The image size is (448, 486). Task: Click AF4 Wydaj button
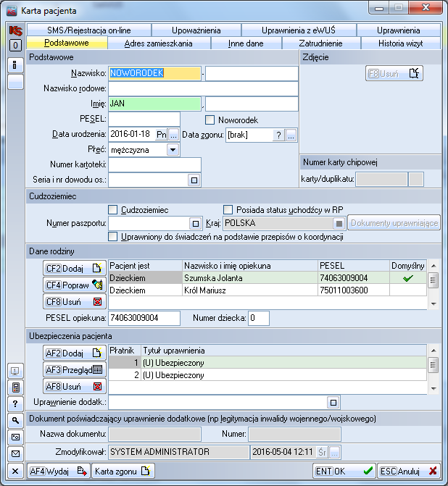coord(59,471)
